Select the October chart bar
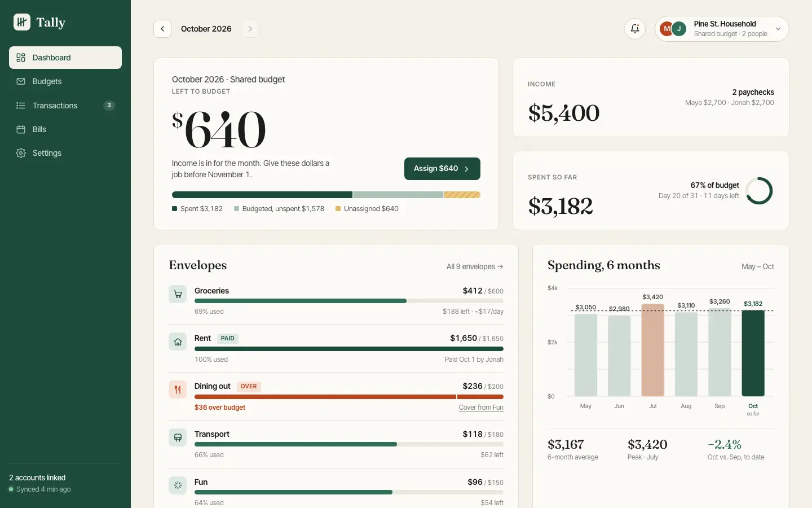Viewport: 812px width, 508px height. click(753, 353)
